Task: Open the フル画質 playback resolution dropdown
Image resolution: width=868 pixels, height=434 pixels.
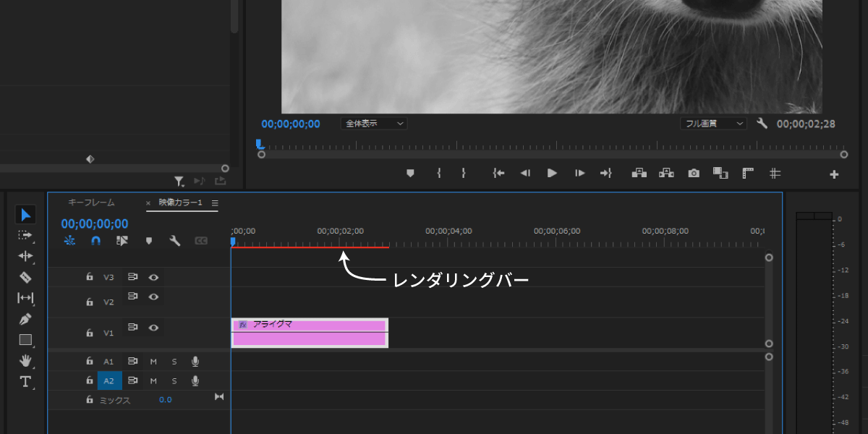Action: [x=713, y=124]
